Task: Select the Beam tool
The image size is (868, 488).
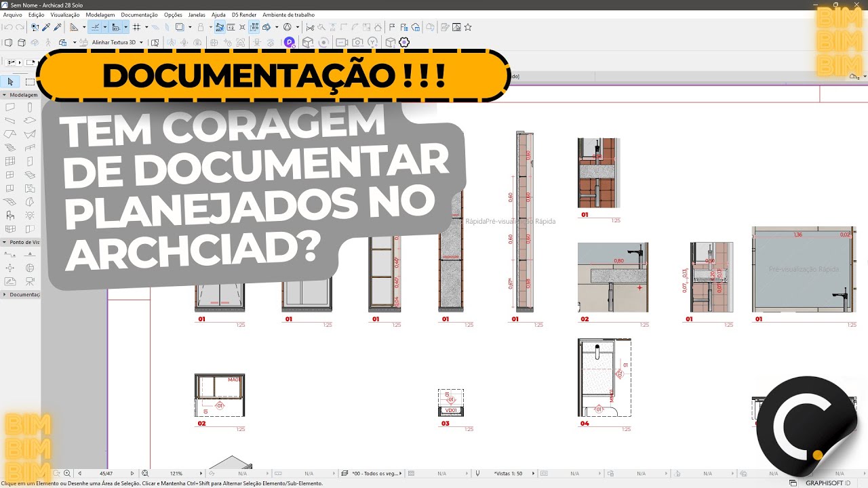Action: point(10,120)
